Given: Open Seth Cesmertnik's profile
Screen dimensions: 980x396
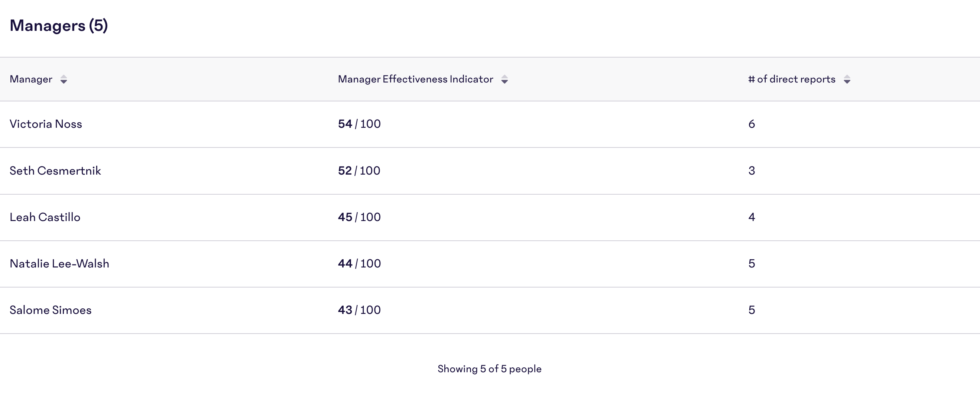Looking at the screenshot, I should click(x=56, y=171).
